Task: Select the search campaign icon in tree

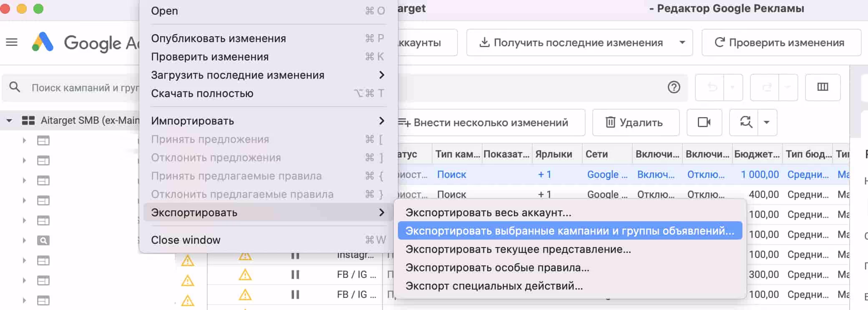Action: 43,240
